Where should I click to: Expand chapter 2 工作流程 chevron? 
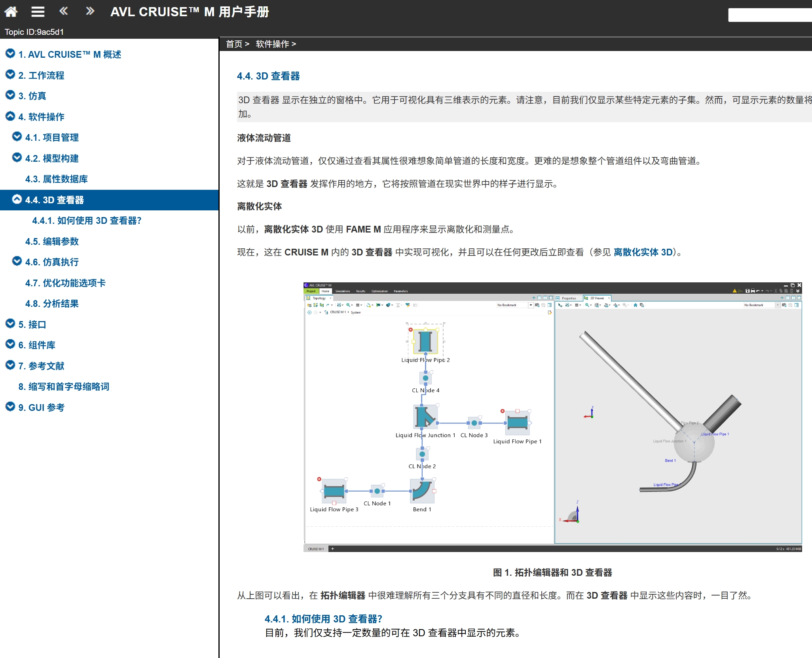(10, 74)
